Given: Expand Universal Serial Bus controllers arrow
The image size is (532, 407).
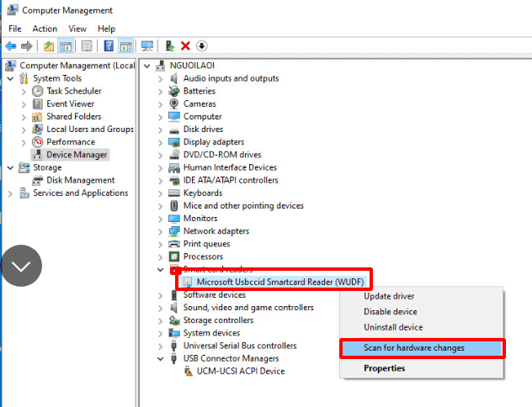Looking at the screenshot, I should coord(160,346).
